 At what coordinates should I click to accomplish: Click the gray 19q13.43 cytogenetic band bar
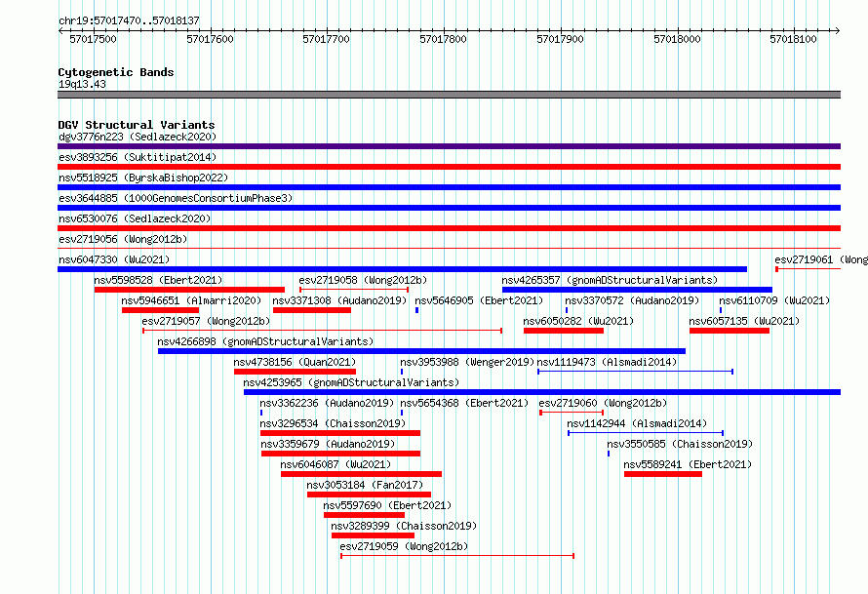(x=449, y=95)
